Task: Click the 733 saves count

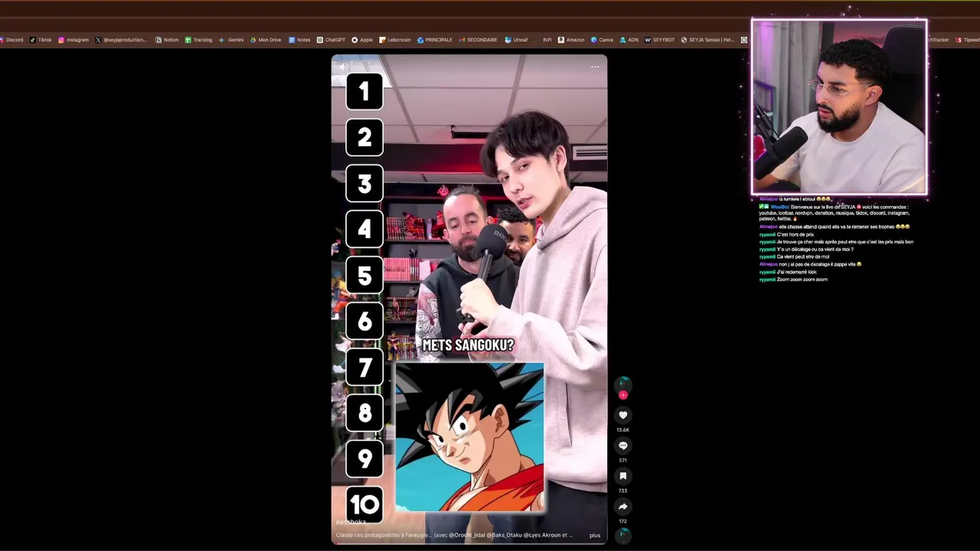Action: [x=622, y=491]
